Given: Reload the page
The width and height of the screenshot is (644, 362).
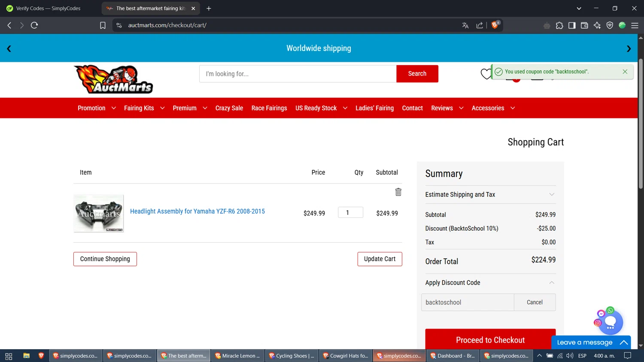Looking at the screenshot, I should click(34, 25).
